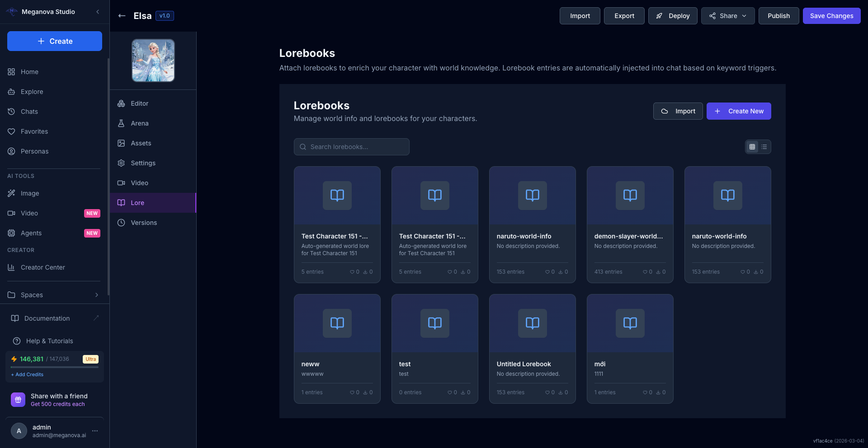Open the admin account options menu (three dots)
This screenshot has height=448, width=868.
click(x=95, y=431)
